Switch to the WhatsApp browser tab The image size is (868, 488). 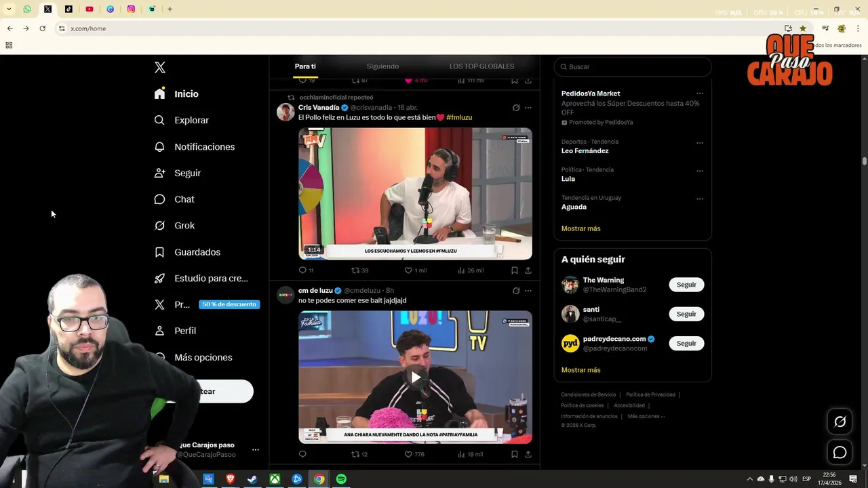tap(27, 9)
